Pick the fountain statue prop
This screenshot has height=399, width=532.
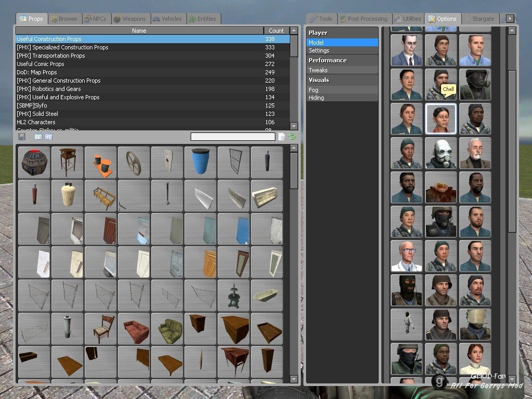233,295
